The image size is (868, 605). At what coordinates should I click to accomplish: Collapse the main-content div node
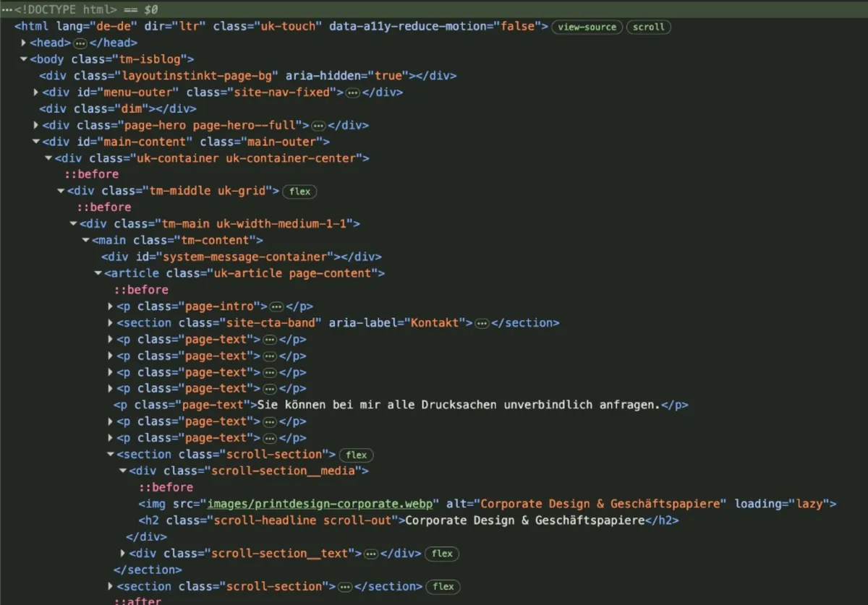click(36, 142)
